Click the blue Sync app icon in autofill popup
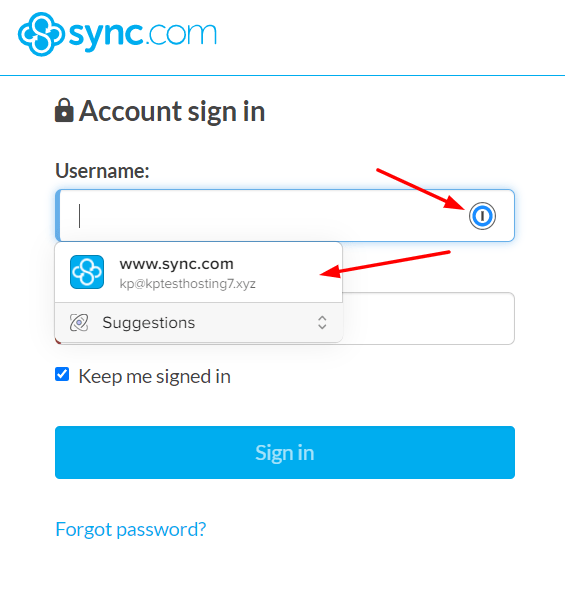 click(x=87, y=272)
